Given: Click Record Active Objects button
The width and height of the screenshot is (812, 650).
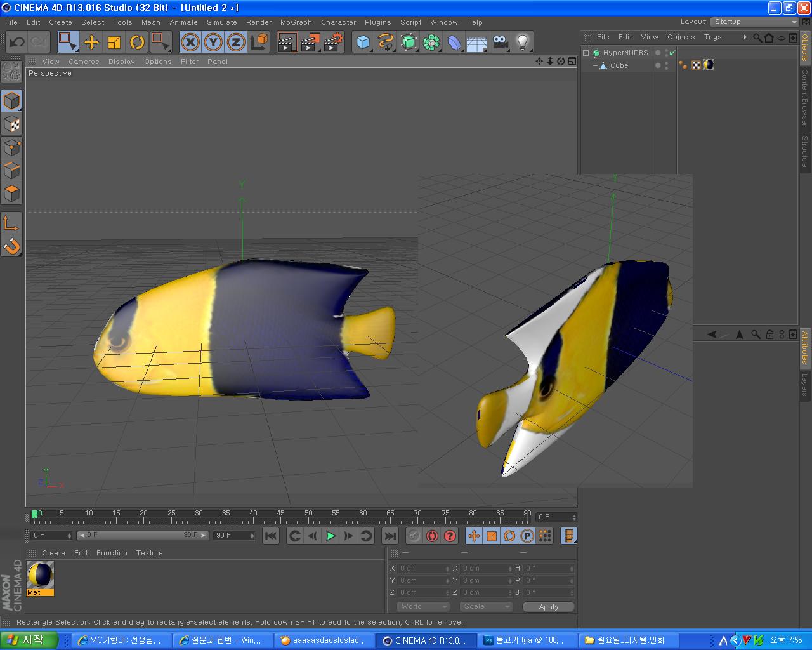Looking at the screenshot, I should (414, 536).
